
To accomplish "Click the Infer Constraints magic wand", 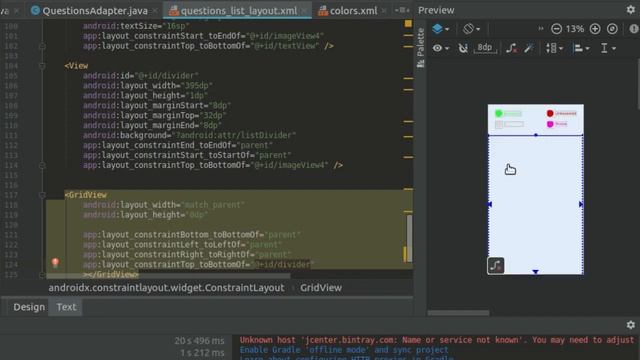I will (529, 48).
